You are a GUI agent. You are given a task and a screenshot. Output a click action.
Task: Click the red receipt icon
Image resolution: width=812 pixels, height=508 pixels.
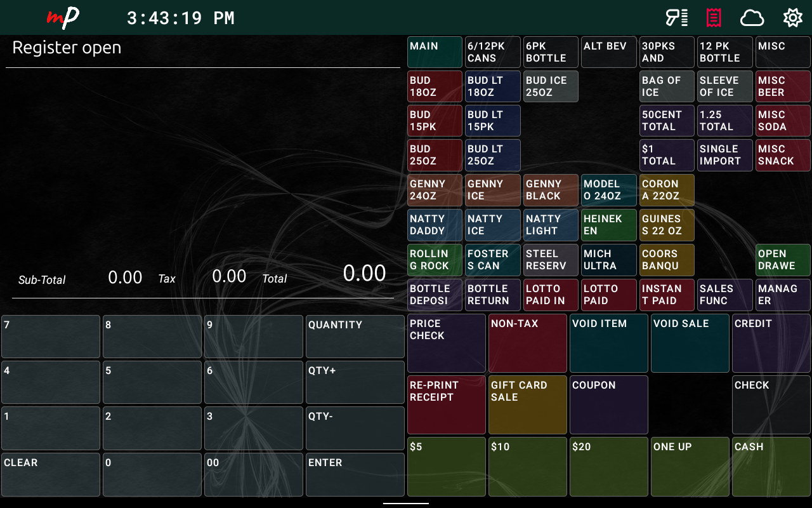tap(714, 18)
